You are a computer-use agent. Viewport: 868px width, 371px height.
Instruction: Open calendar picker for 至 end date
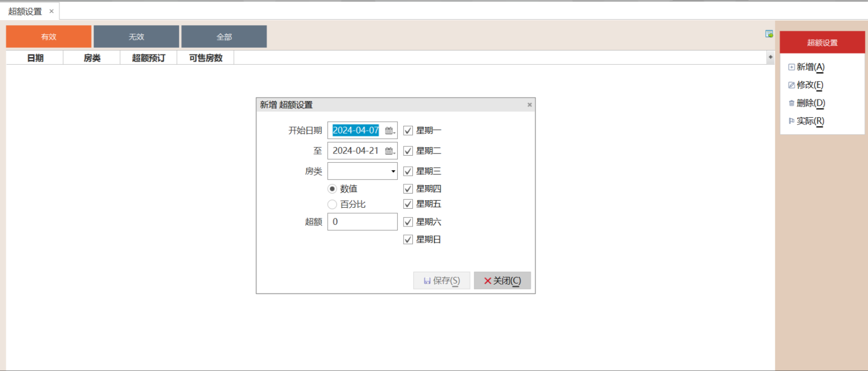(x=389, y=151)
